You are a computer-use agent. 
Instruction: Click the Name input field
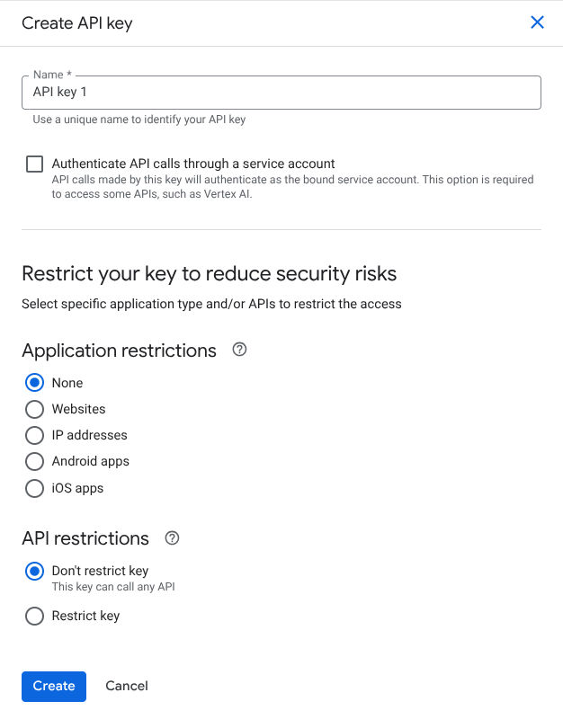coord(281,93)
